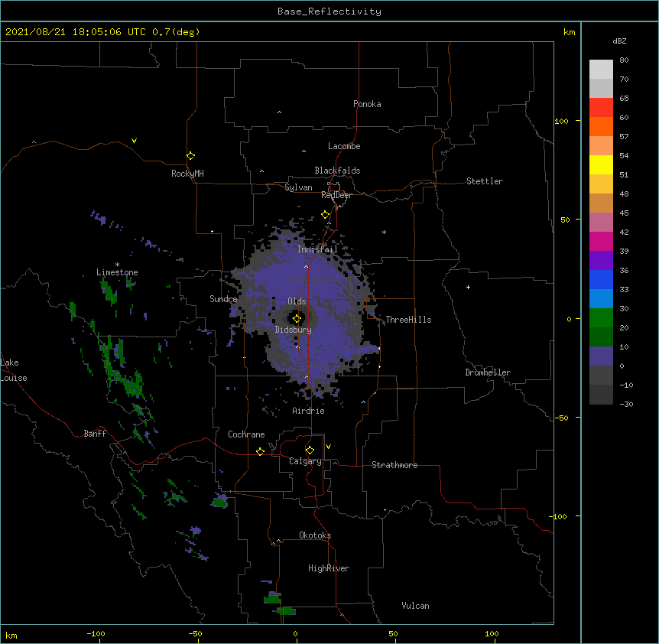Viewport: 659px width, 644px height.
Task: Click the 100 tick on the right axis
Action: coord(561,121)
